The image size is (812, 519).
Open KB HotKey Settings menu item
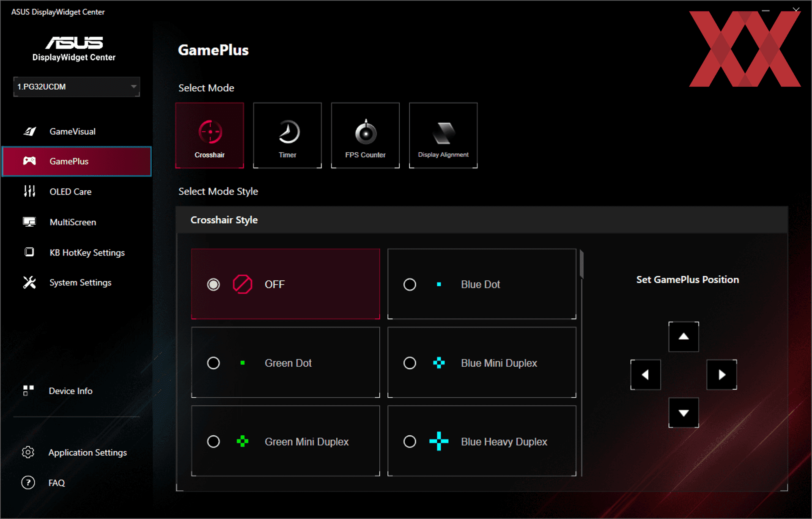click(77, 253)
